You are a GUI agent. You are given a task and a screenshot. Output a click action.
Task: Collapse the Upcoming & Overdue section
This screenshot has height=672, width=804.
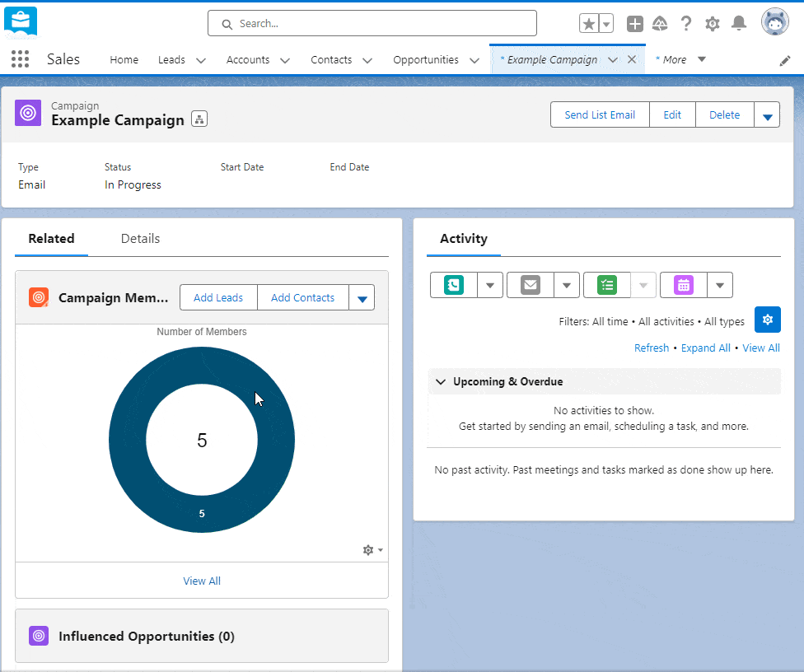pos(441,381)
